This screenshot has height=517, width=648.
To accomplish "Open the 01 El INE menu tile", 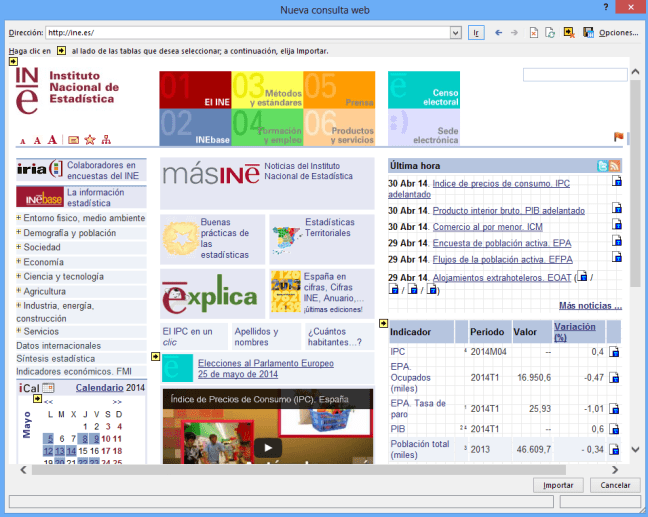I will pos(195,90).
